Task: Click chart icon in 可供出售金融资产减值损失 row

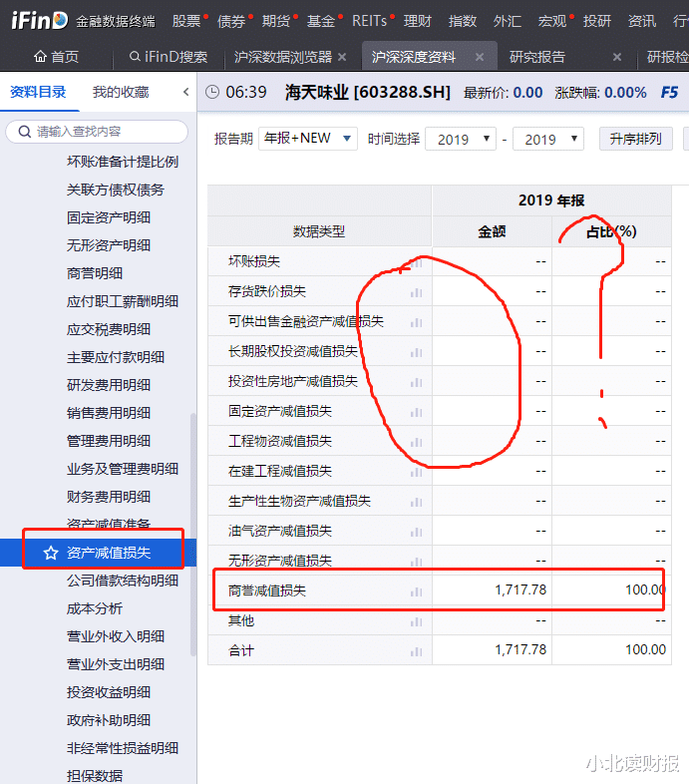Action: (417, 322)
